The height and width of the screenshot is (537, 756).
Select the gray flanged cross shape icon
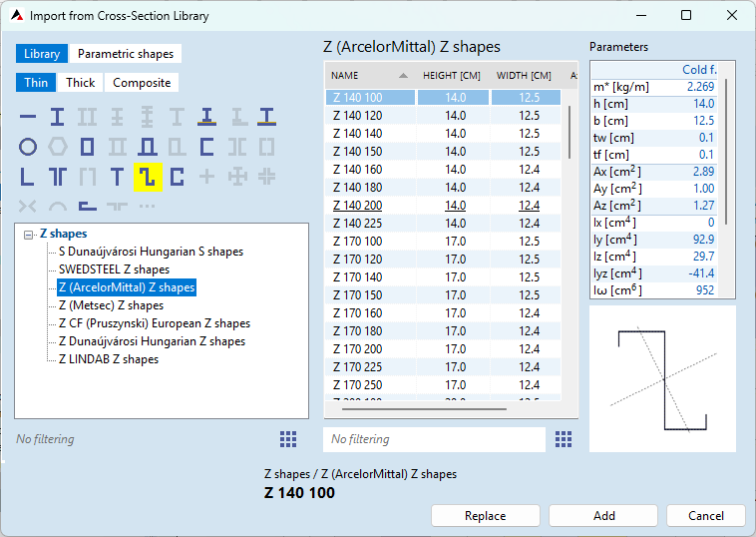(237, 177)
